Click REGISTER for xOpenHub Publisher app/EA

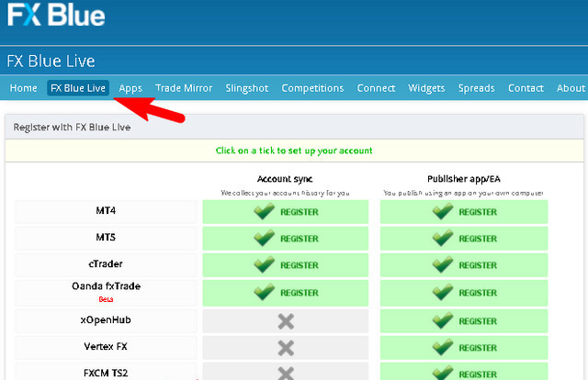(x=478, y=321)
